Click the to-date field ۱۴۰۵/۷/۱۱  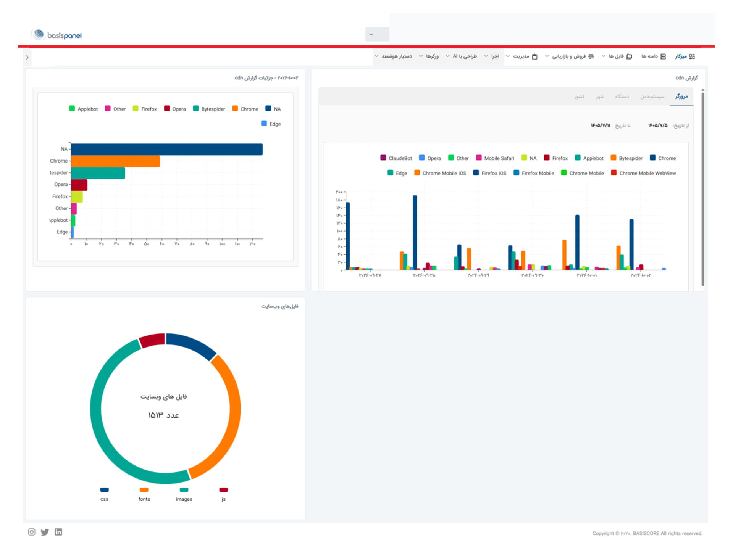click(601, 126)
